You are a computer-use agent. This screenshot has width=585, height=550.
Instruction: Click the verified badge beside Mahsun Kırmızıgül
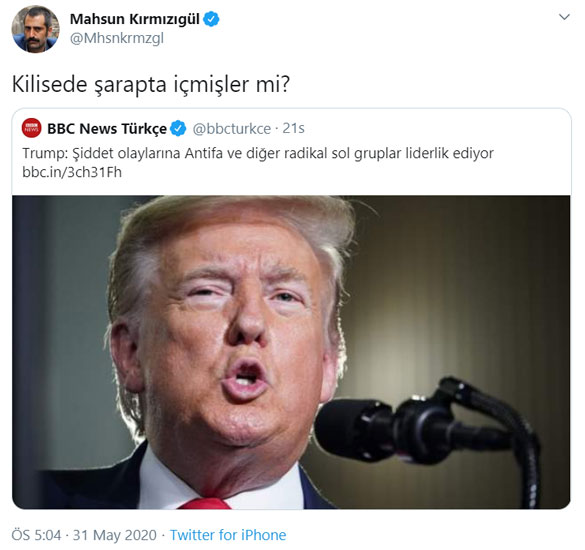pos(211,19)
